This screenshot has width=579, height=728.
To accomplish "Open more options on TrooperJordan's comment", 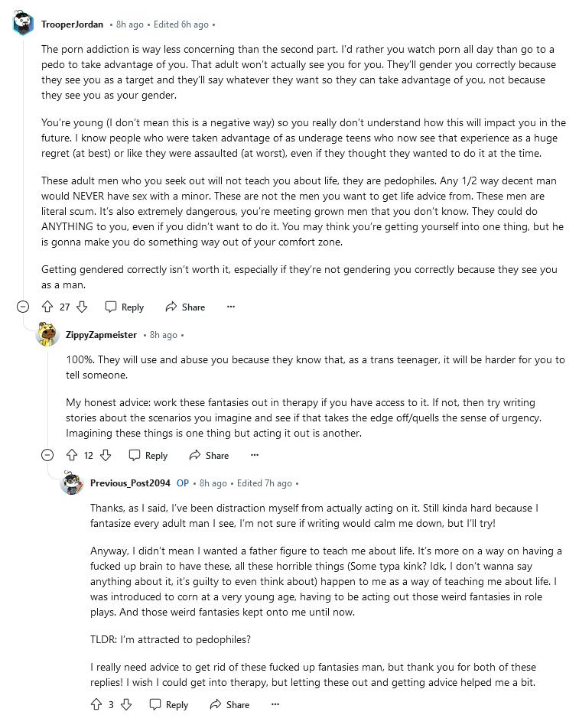I will (x=231, y=307).
